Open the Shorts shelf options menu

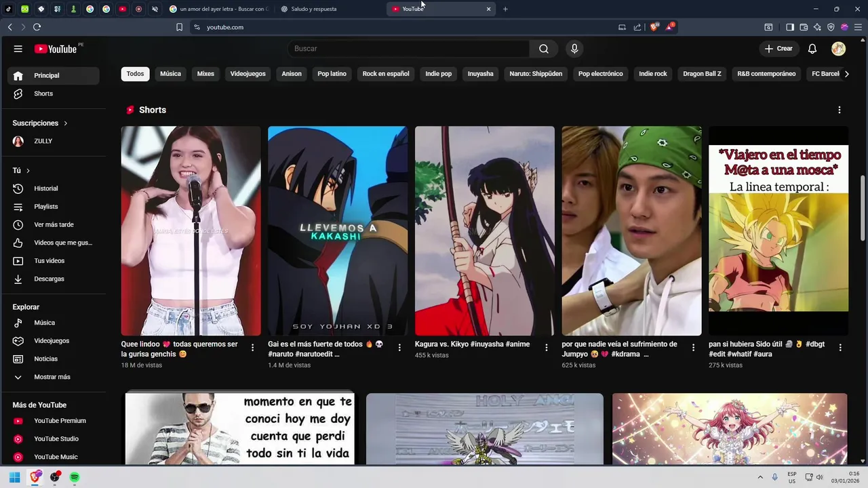(x=840, y=110)
